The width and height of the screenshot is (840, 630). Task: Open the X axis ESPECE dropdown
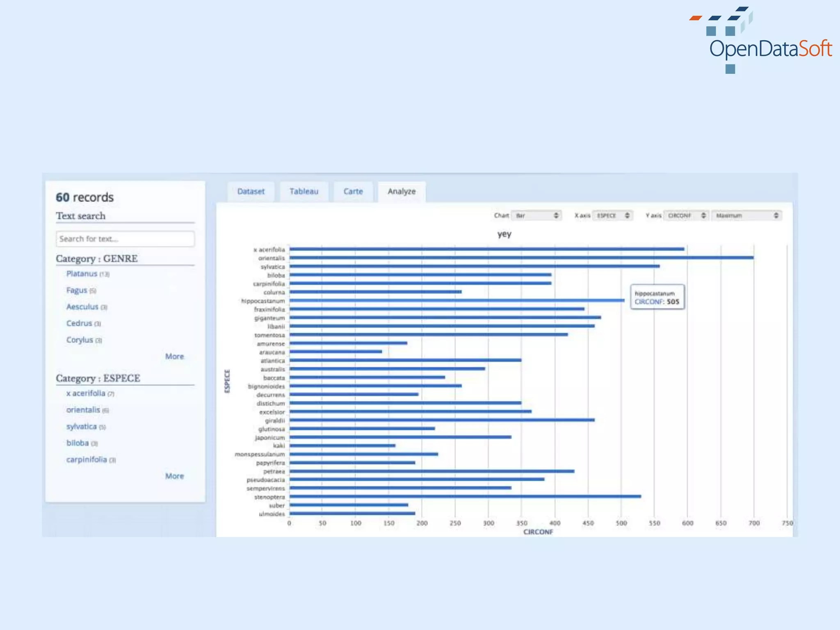coord(612,215)
